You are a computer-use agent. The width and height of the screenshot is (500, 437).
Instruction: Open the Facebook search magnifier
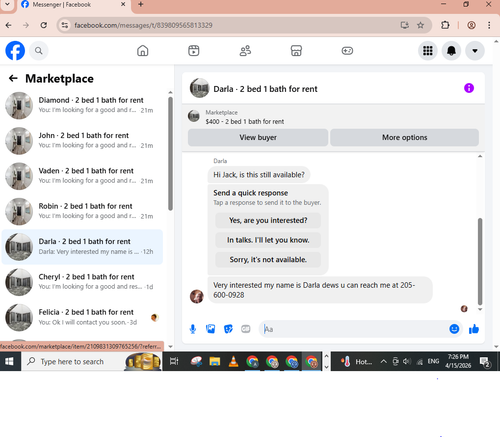39,51
